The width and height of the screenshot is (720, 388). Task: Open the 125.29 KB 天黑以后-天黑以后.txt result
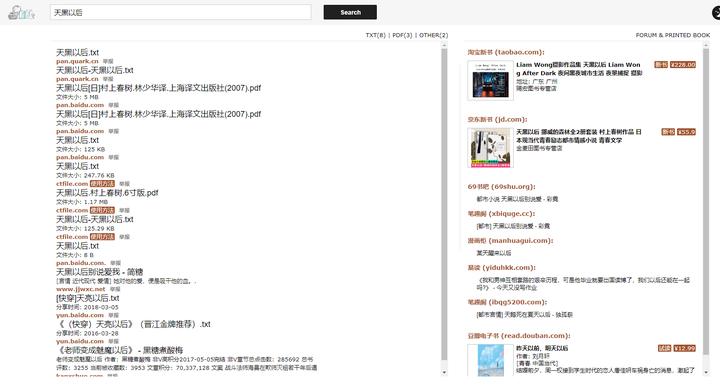95,219
